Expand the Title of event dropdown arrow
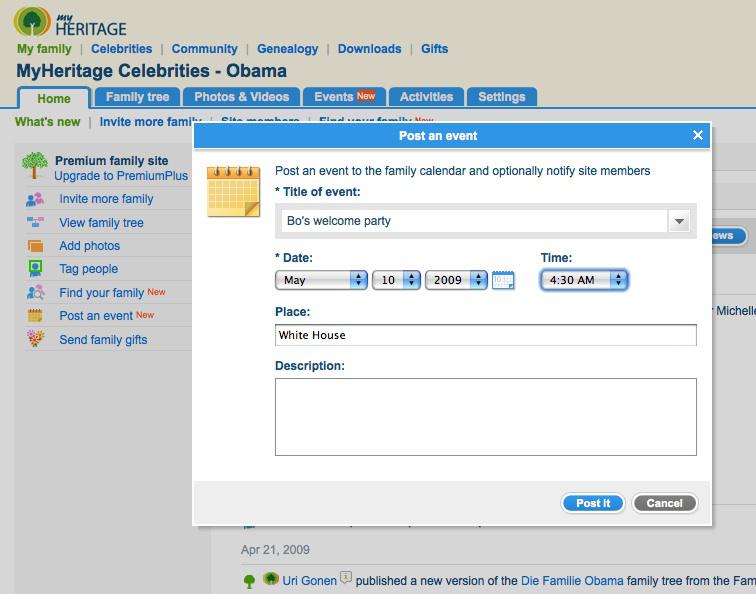The image size is (756, 594). click(x=679, y=221)
